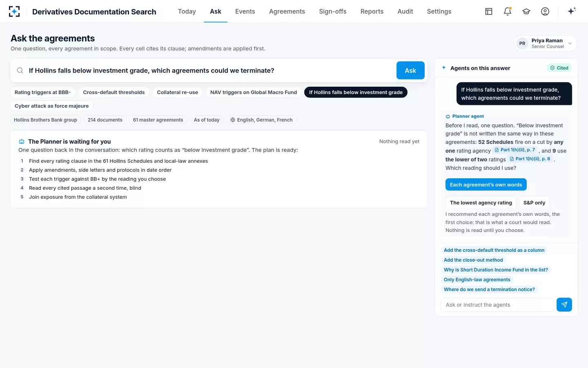Toggle the sparkle agents icon in header
588x368 pixels.
572,11
